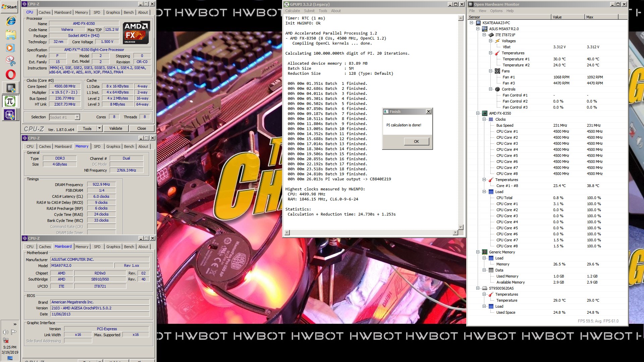Open the Action Center flag icon

point(14,332)
